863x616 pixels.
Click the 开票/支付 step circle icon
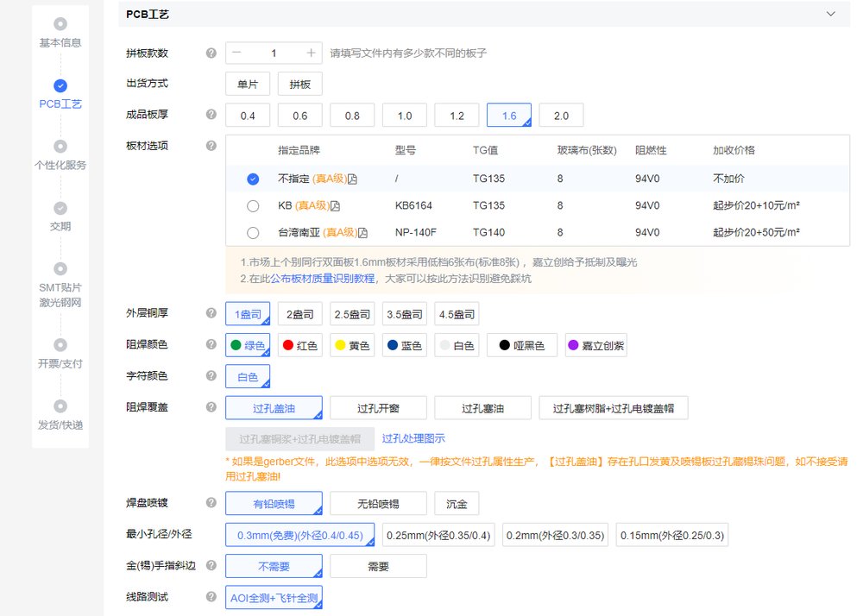pos(60,345)
